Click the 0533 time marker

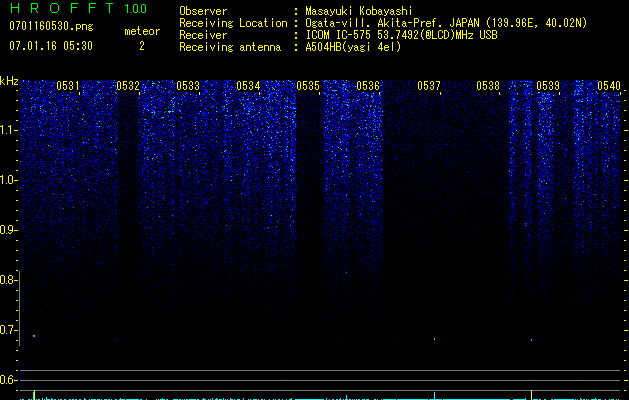(188, 86)
